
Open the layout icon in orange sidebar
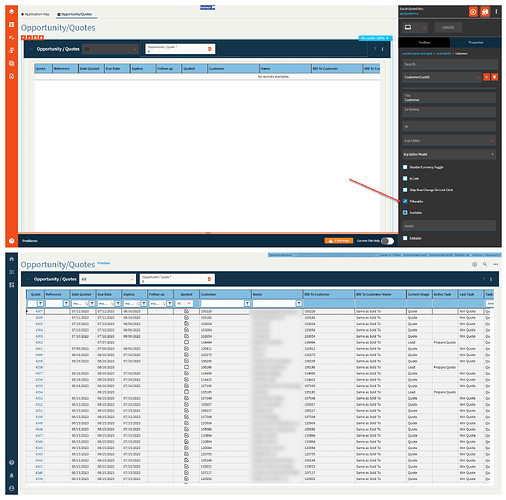[x=12, y=24]
